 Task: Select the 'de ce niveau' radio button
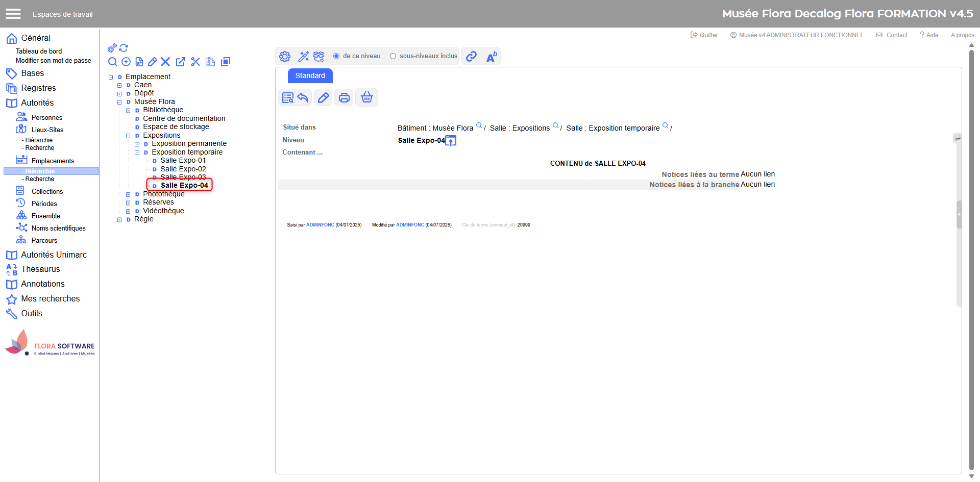[x=336, y=56]
